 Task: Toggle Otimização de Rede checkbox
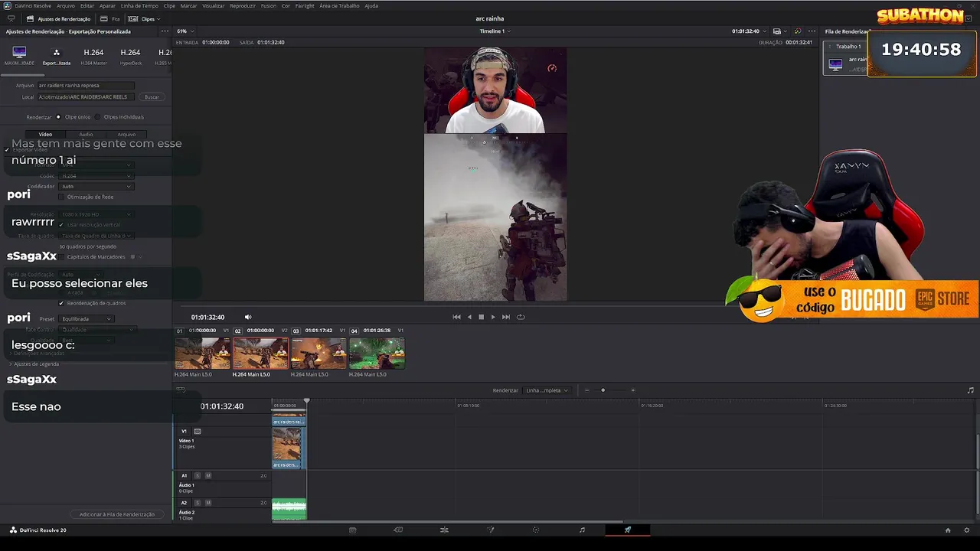[x=61, y=197]
